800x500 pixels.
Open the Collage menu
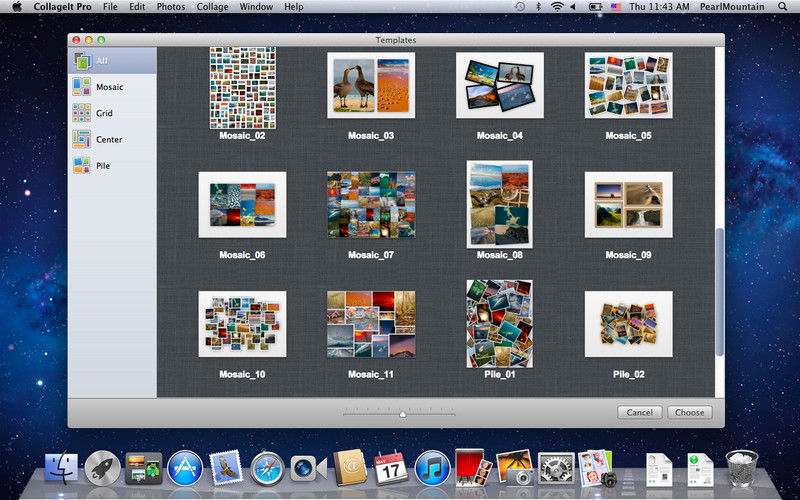[212, 7]
